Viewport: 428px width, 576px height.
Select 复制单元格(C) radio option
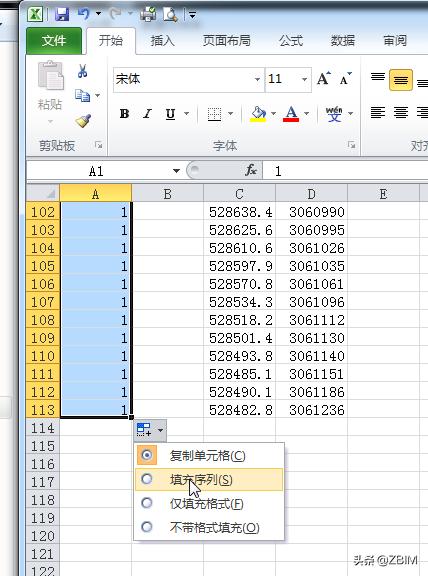point(209,456)
